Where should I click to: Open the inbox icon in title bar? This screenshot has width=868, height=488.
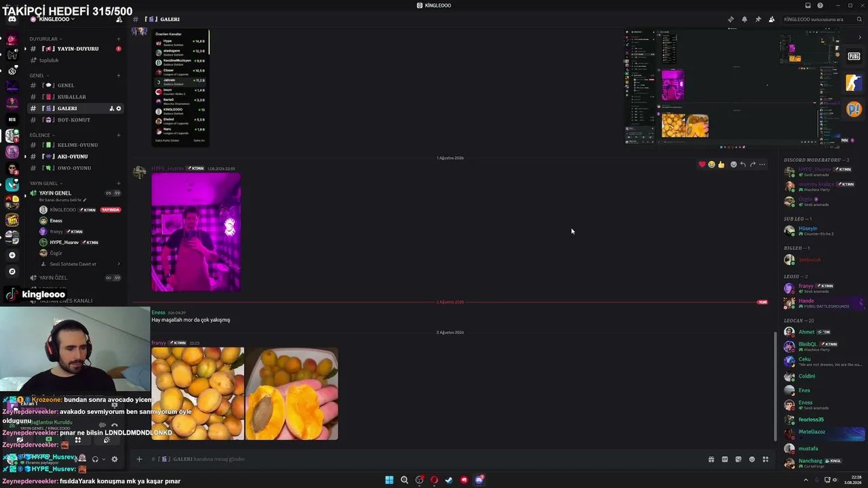[x=808, y=5]
